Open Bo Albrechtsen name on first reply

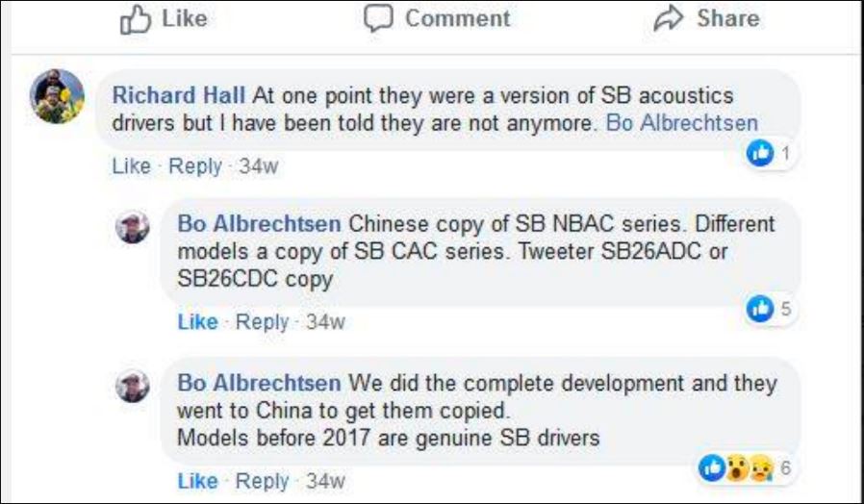[x=259, y=223]
